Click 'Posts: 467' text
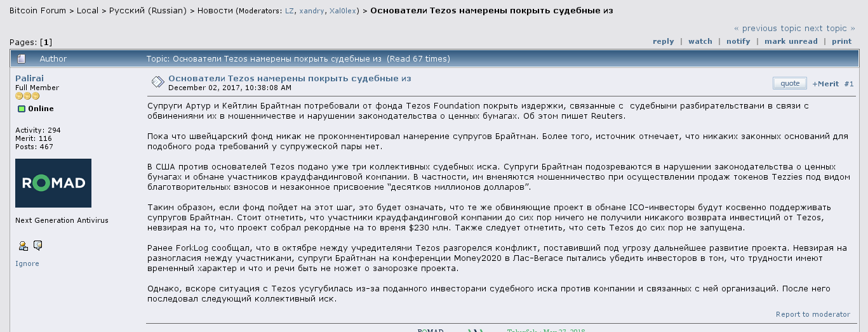Image resolution: width=868 pixels, height=332 pixels. pyautogui.click(x=34, y=147)
